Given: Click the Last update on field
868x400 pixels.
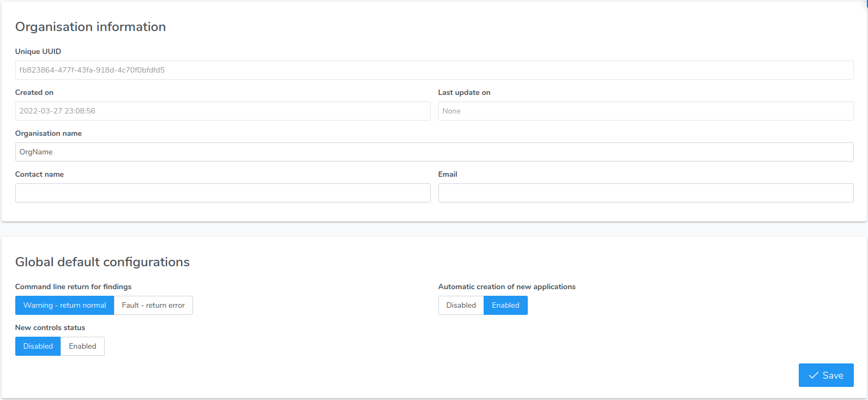Looking at the screenshot, I should click(x=646, y=111).
